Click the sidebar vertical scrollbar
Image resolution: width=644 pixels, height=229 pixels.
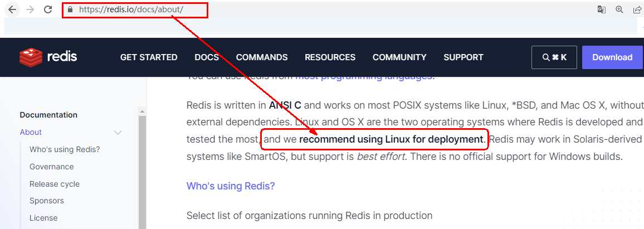pos(142,167)
